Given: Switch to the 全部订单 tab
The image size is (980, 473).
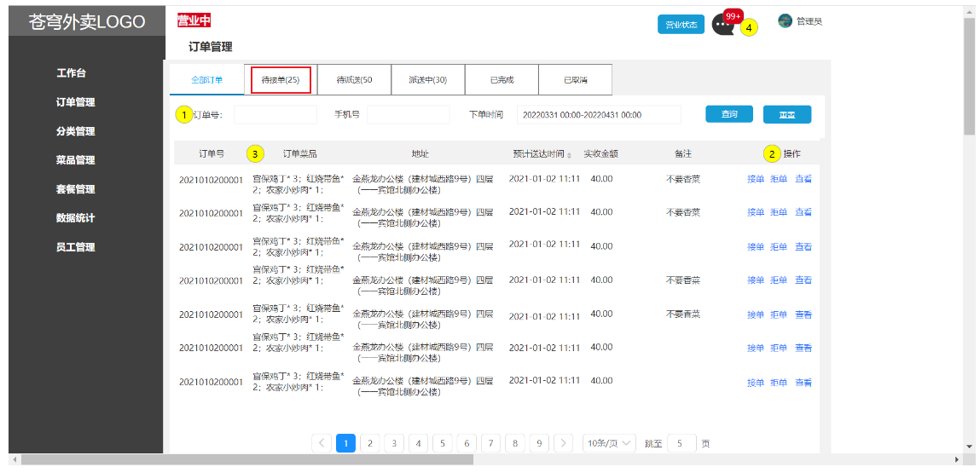Looking at the screenshot, I should (206, 80).
